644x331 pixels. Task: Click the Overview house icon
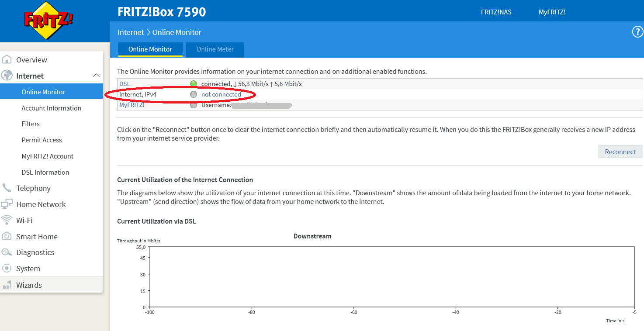click(7, 59)
